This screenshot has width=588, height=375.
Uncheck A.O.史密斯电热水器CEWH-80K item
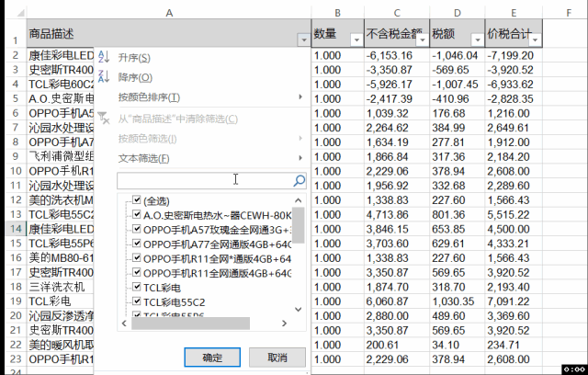[x=137, y=214]
